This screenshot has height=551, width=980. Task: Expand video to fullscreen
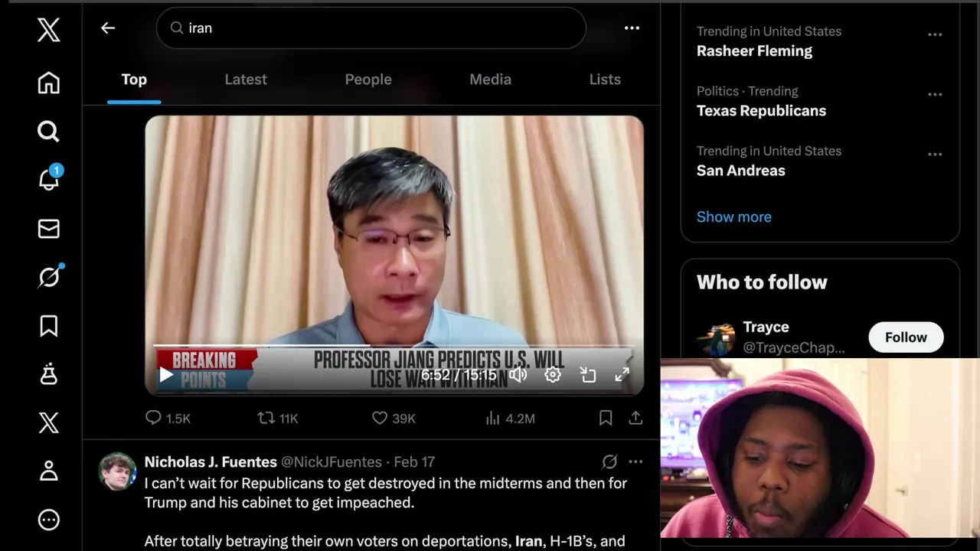622,375
